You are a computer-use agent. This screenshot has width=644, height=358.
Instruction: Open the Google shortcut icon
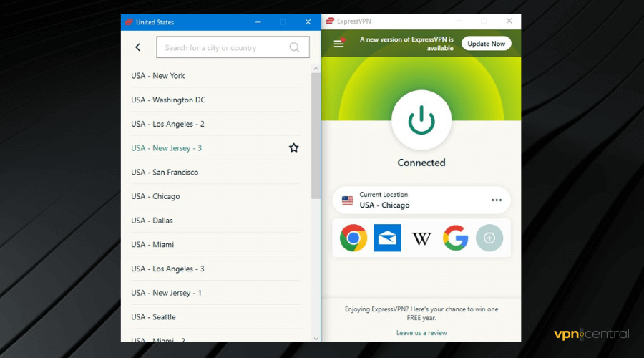456,238
